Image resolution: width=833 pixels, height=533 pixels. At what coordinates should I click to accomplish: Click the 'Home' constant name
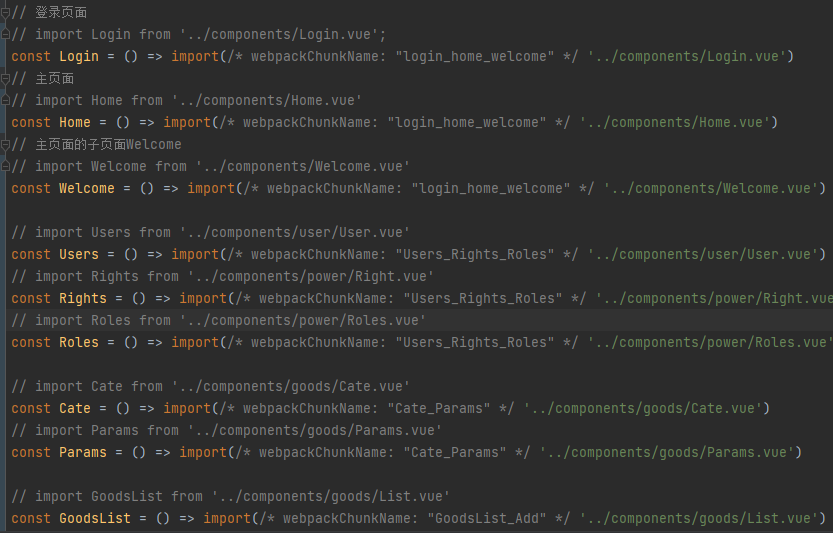point(75,122)
